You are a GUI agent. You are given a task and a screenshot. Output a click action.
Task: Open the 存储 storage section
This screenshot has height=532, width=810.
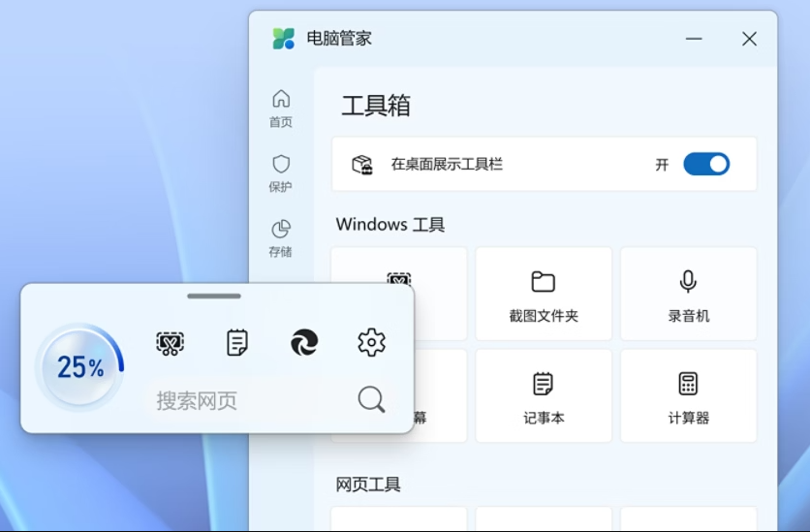tap(281, 238)
